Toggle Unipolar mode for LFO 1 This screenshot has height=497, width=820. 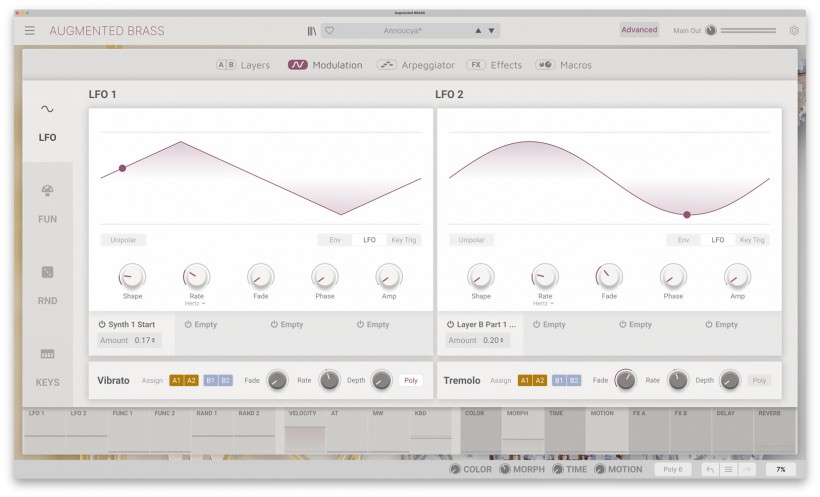click(123, 240)
